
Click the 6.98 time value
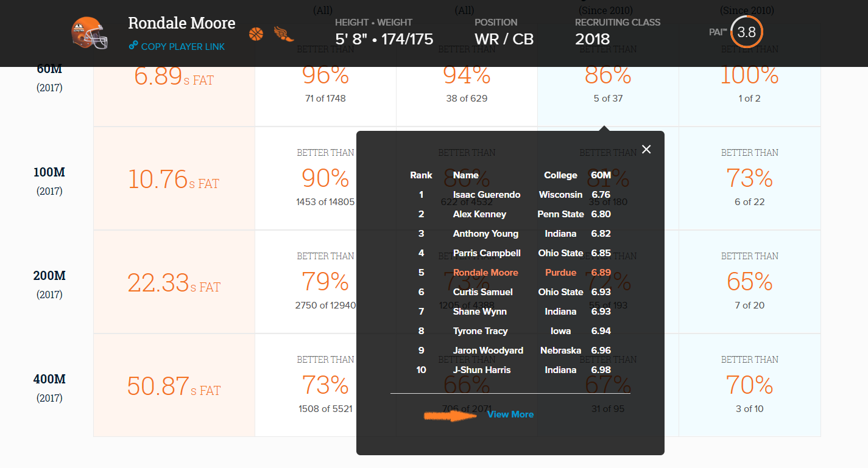tap(601, 370)
